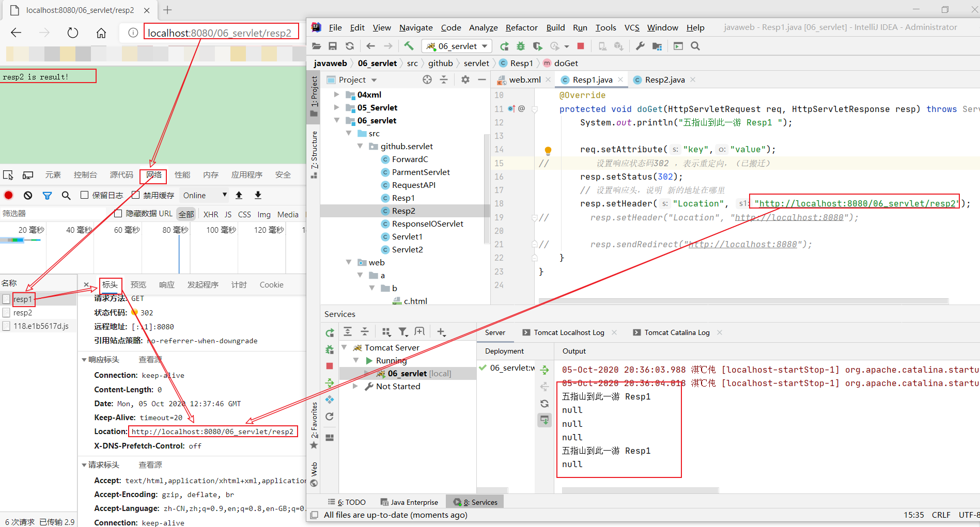980x527 pixels.
Task: Select the inspect element picker icon
Action: pyautogui.click(x=8, y=175)
